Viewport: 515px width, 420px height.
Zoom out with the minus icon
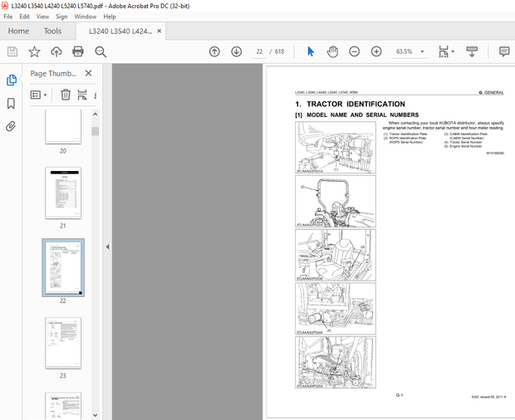pyautogui.click(x=354, y=51)
